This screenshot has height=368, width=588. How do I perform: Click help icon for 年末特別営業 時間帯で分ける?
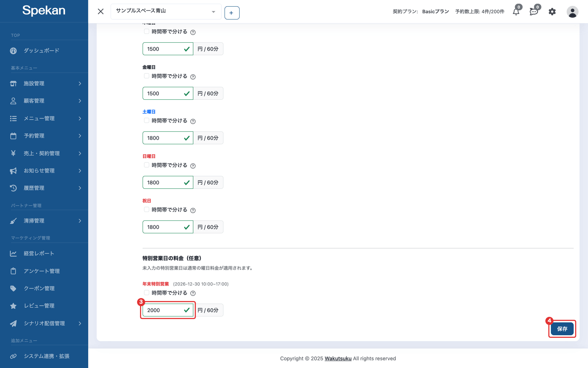(193, 293)
